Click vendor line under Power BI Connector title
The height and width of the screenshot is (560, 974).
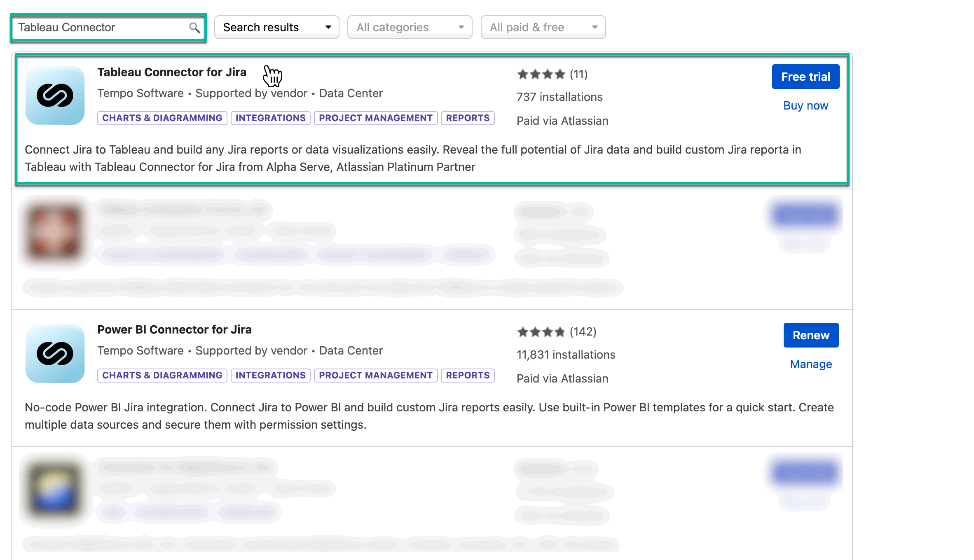coord(240,351)
